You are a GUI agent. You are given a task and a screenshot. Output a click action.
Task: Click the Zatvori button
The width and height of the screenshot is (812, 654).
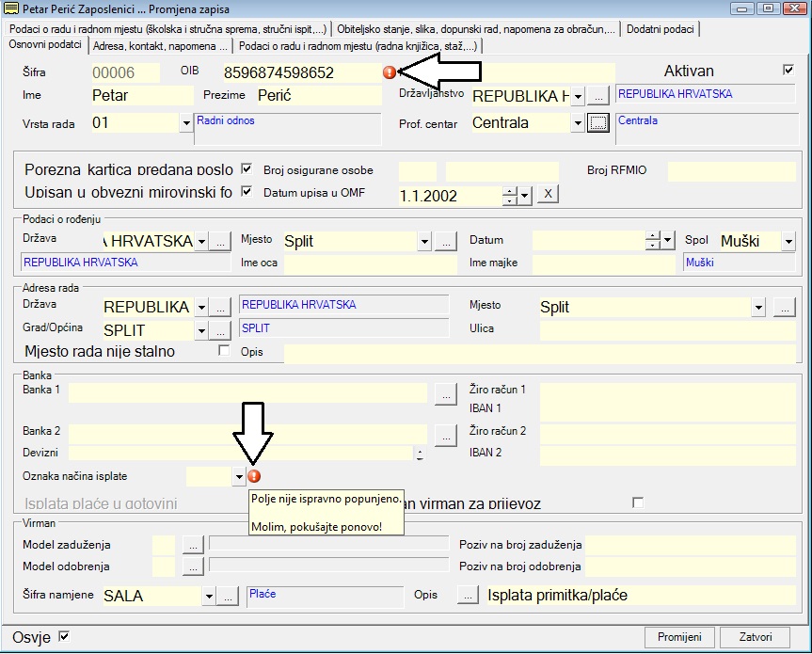(756, 637)
